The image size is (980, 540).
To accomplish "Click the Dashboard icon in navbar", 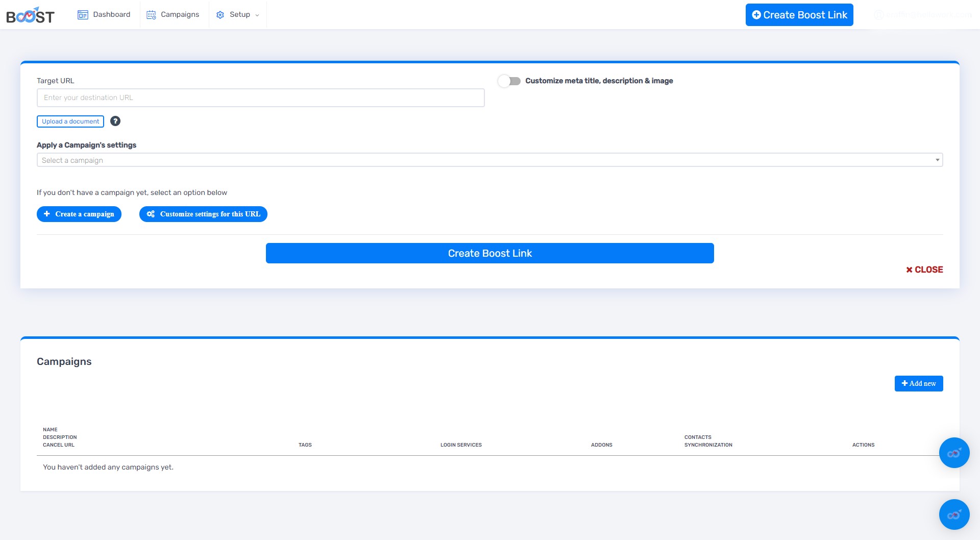I will 83,15.
